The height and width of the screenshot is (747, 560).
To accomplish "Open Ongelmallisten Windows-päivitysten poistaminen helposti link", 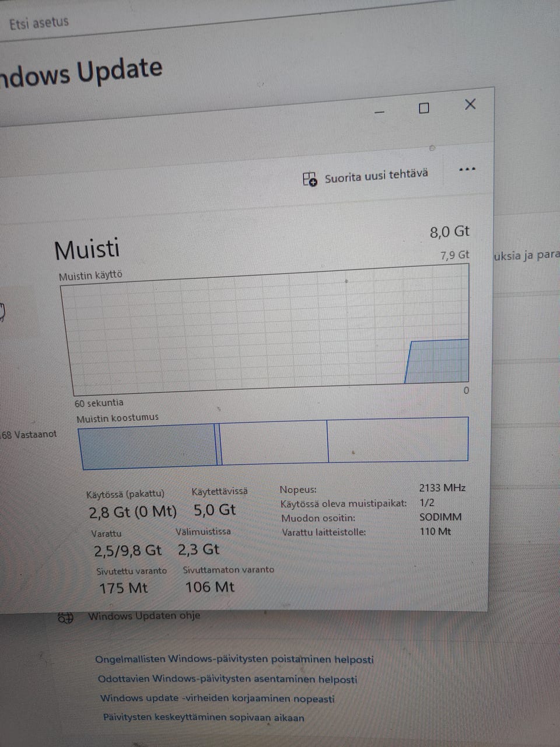I will coord(235,659).
